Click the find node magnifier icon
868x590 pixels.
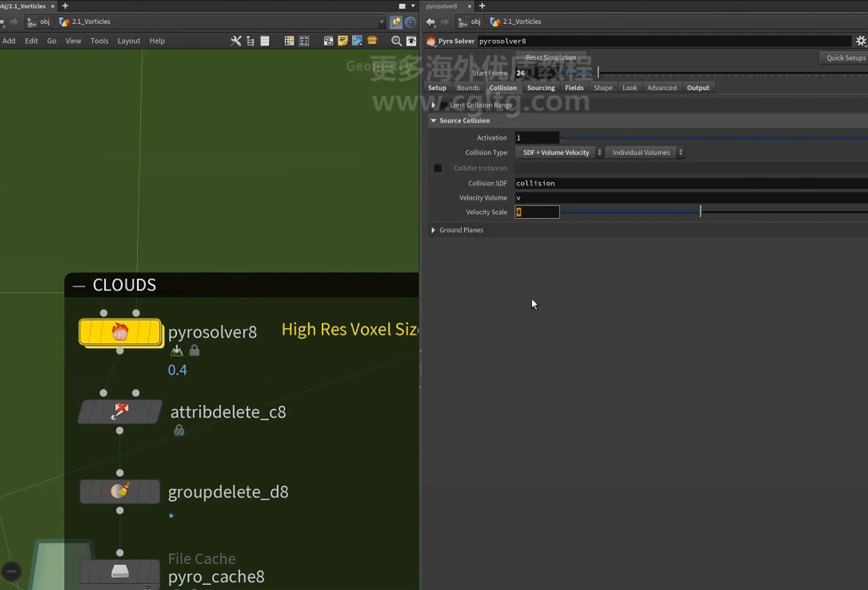(396, 41)
